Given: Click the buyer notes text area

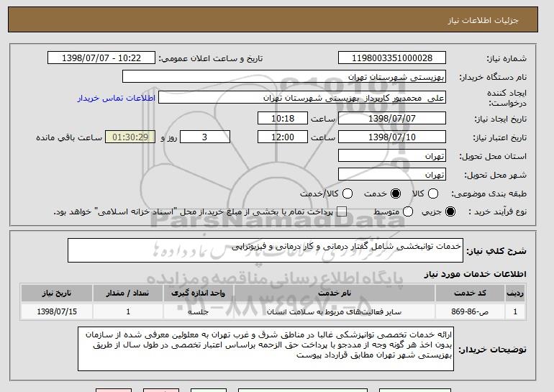Looking at the screenshot, I should tap(265, 349).
